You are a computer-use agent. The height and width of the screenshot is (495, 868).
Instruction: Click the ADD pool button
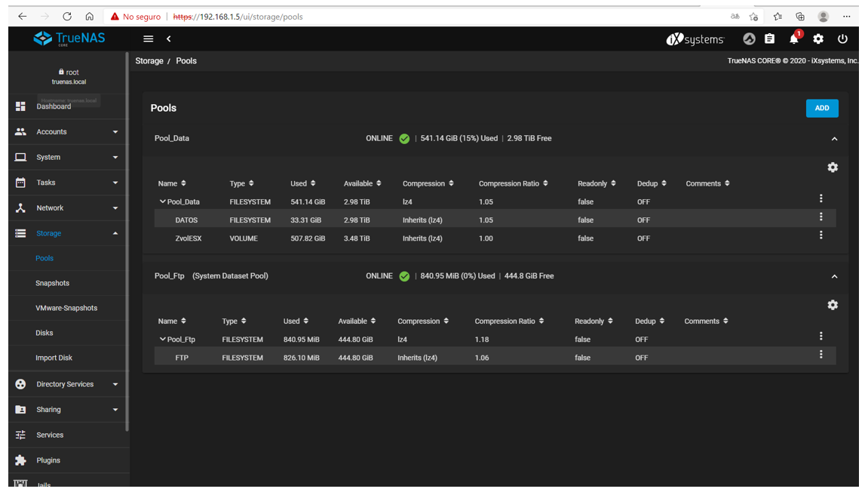pos(822,108)
